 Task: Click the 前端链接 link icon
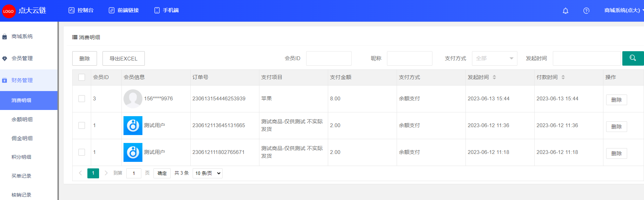pyautogui.click(x=111, y=10)
